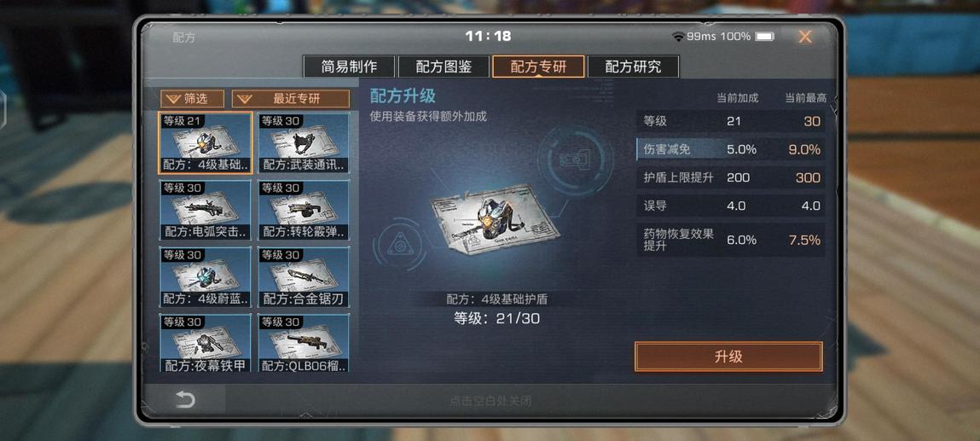Expand the 最近专研 sort dropdown
This screenshot has height=441, width=980.
pyautogui.click(x=291, y=99)
